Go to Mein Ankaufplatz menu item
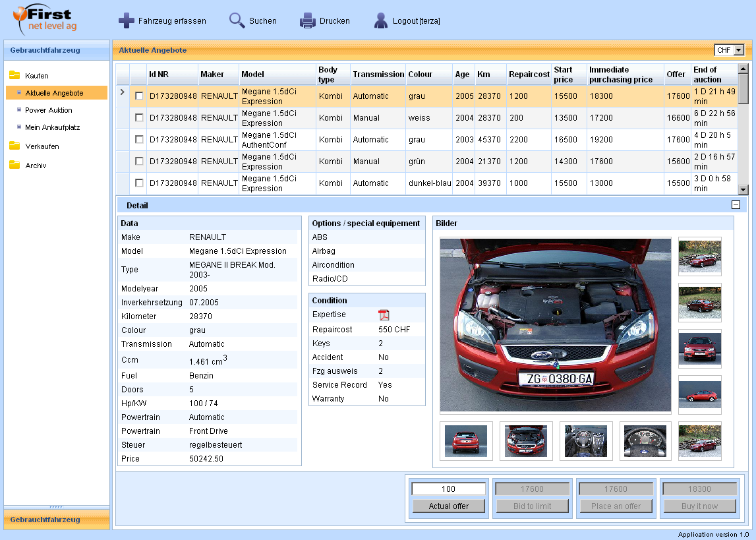This screenshot has height=540, width=756. 52,127
